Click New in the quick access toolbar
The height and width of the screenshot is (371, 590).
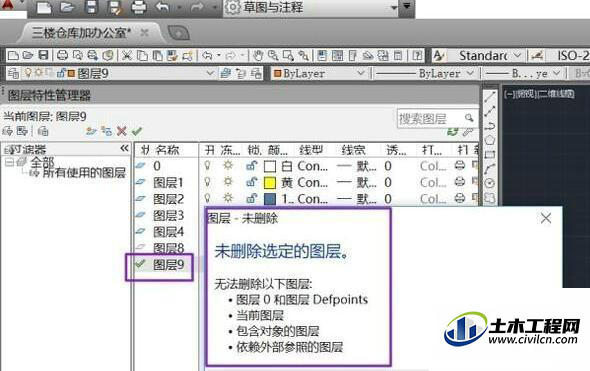pyautogui.click(x=44, y=7)
